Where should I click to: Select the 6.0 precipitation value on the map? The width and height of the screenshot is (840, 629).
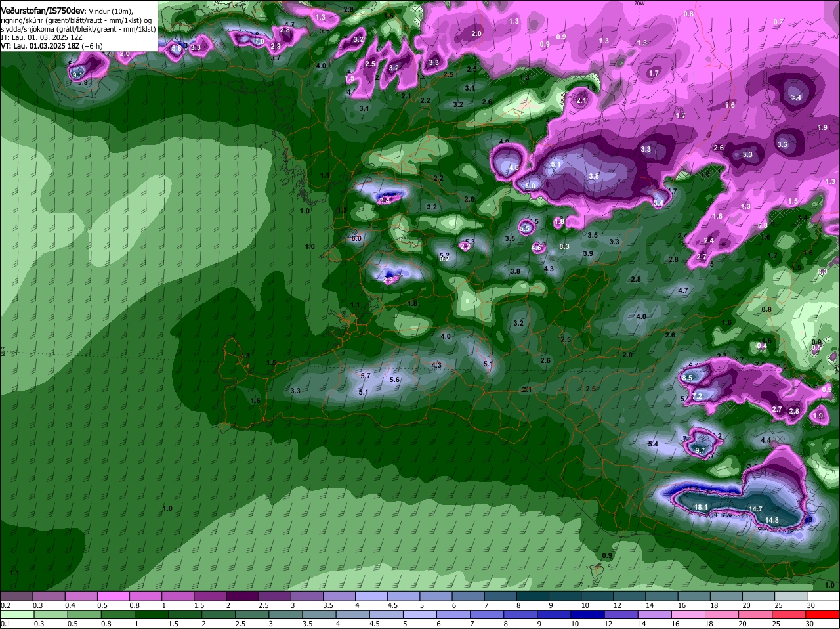pos(356,238)
